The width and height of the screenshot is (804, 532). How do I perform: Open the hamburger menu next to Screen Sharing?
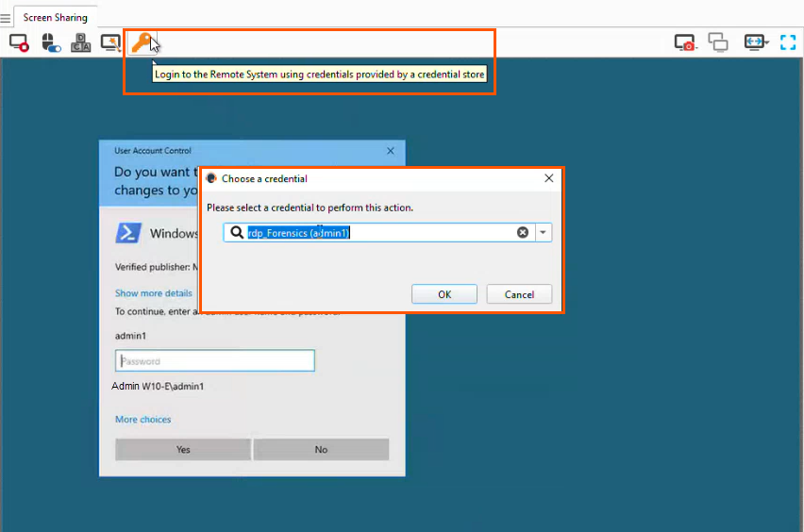point(5,19)
